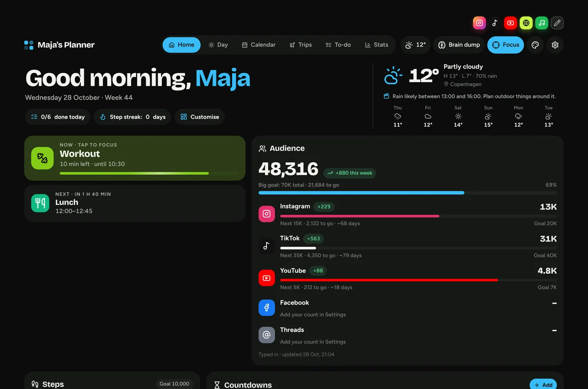This screenshot has height=389, width=588.
Task: Open Brain dump
Action: 459,45
